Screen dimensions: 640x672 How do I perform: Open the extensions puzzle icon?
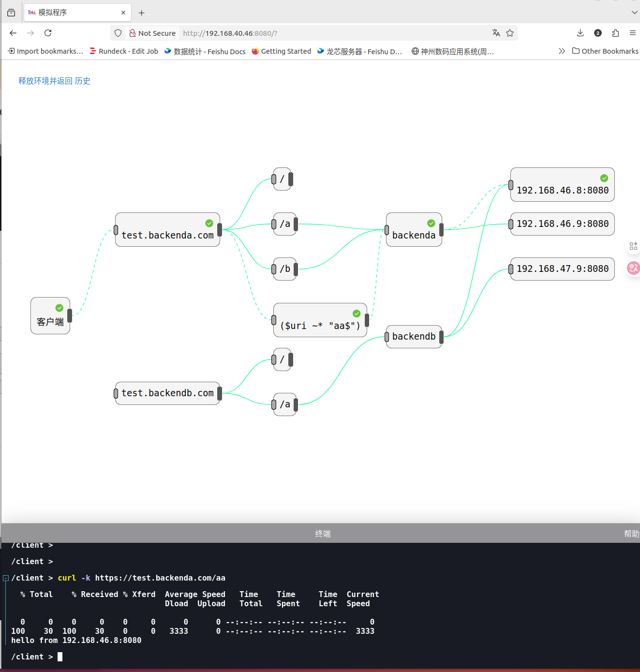(x=615, y=33)
